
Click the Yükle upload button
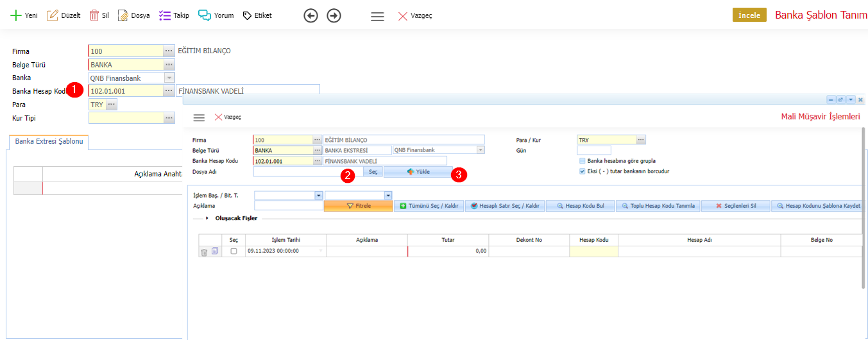click(418, 172)
